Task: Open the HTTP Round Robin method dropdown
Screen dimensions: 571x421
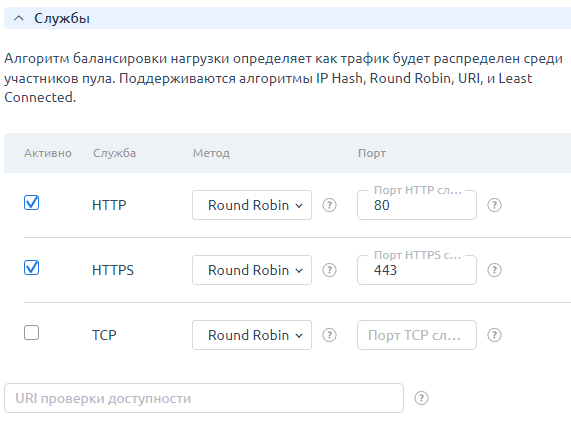Action: pos(252,205)
